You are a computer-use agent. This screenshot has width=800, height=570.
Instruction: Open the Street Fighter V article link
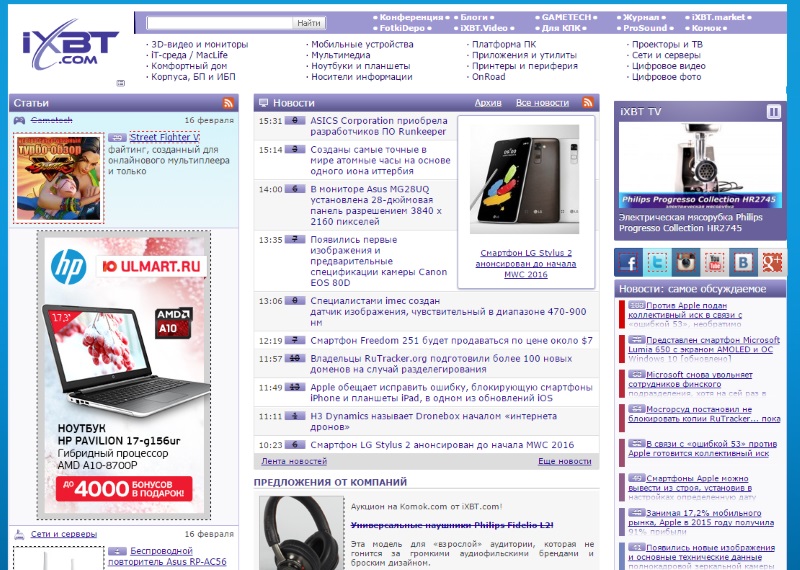click(164, 137)
